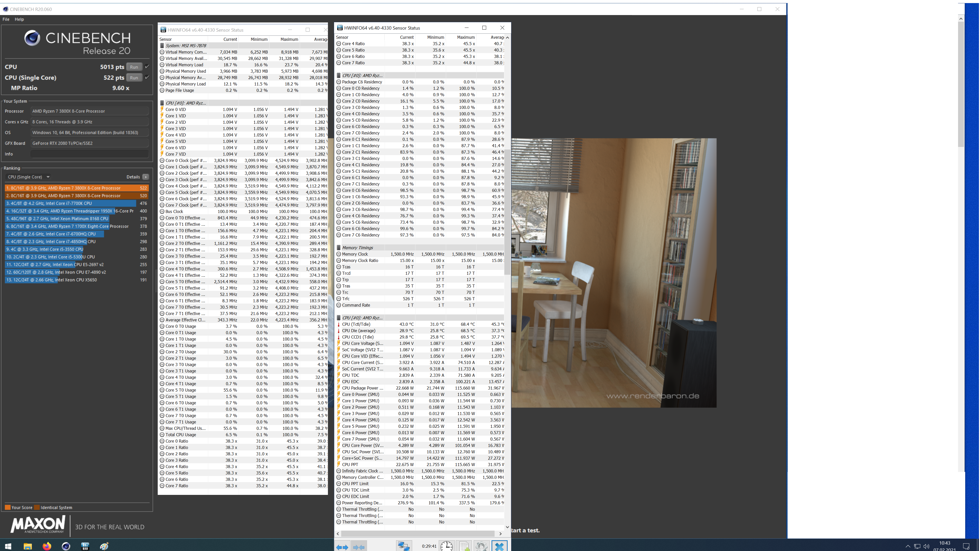This screenshot has height=551, width=980.
Task: Open the Windows Start menu
Action: click(8, 546)
